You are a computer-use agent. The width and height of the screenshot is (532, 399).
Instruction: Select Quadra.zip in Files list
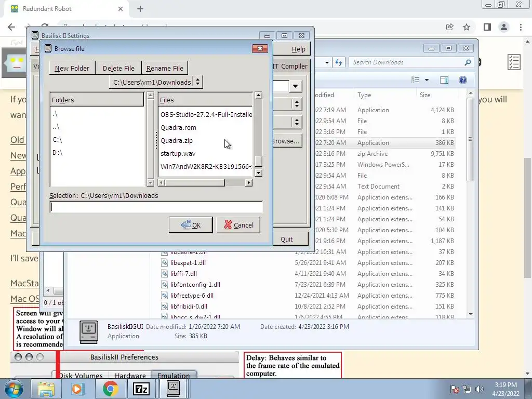pos(177,140)
